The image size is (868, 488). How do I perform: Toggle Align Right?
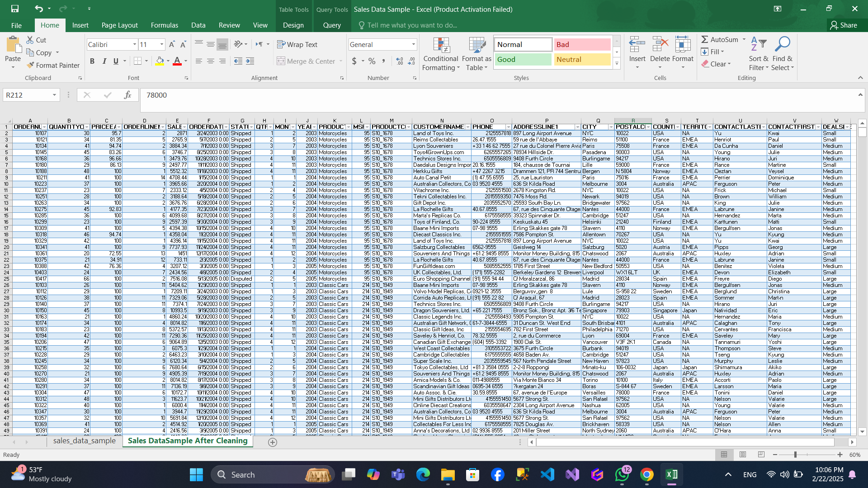[222, 61]
